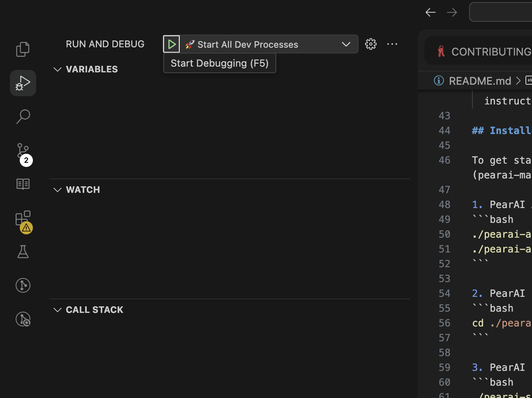Go forward with the right arrow
532x398 pixels.
coord(452,12)
